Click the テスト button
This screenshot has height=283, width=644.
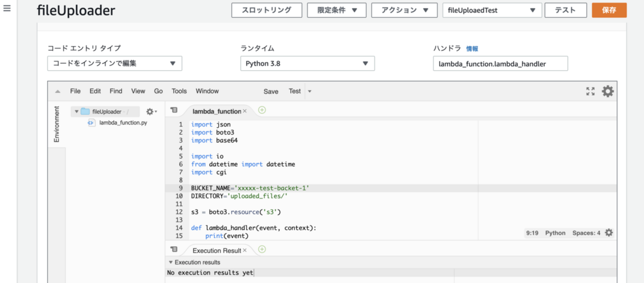click(x=565, y=10)
